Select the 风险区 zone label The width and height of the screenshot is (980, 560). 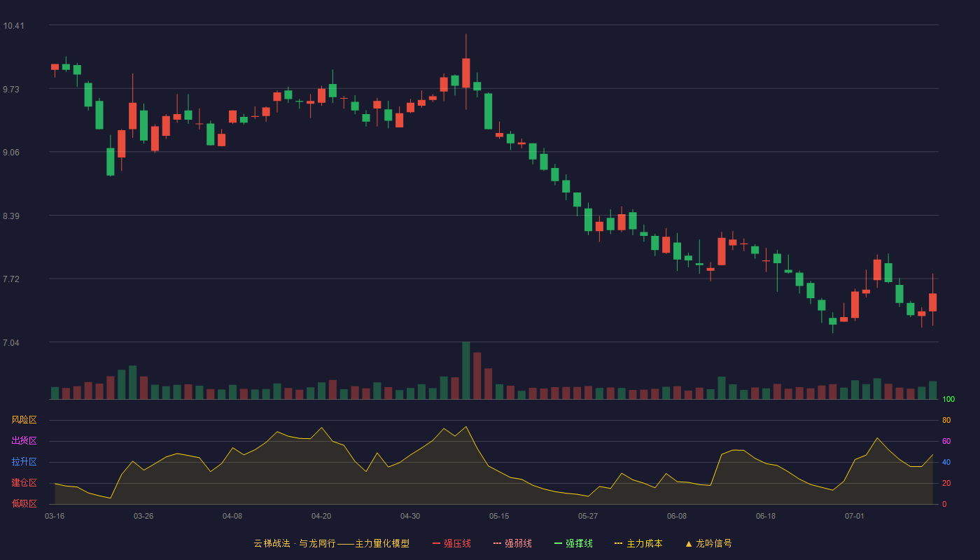click(24, 420)
